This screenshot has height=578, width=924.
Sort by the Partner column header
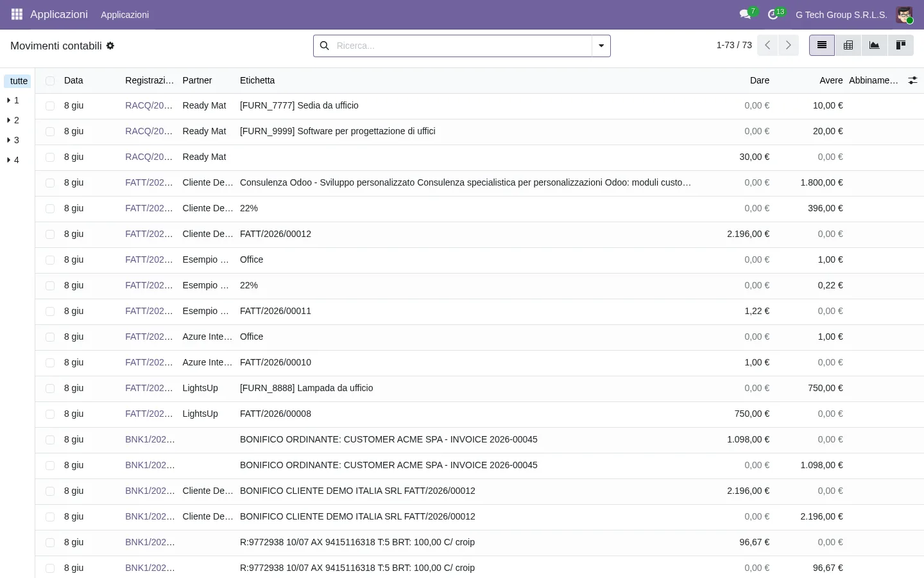[x=197, y=80]
